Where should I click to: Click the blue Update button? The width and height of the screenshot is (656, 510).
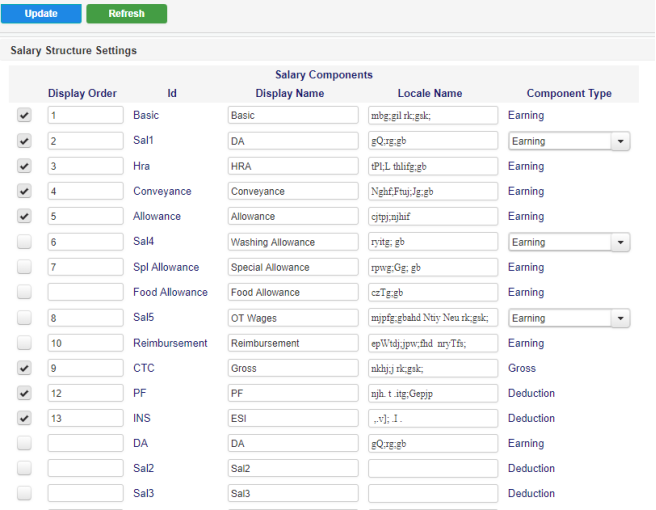tap(41, 14)
